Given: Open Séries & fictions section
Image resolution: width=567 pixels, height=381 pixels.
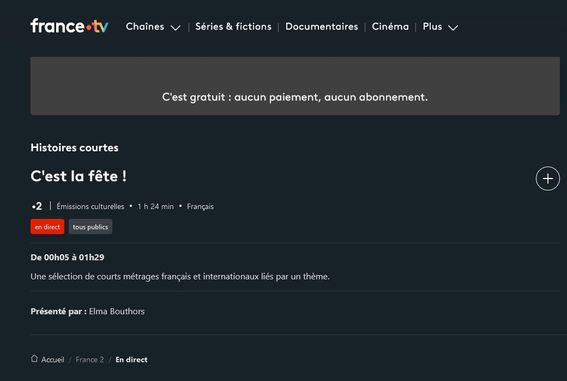Looking at the screenshot, I should [233, 27].
